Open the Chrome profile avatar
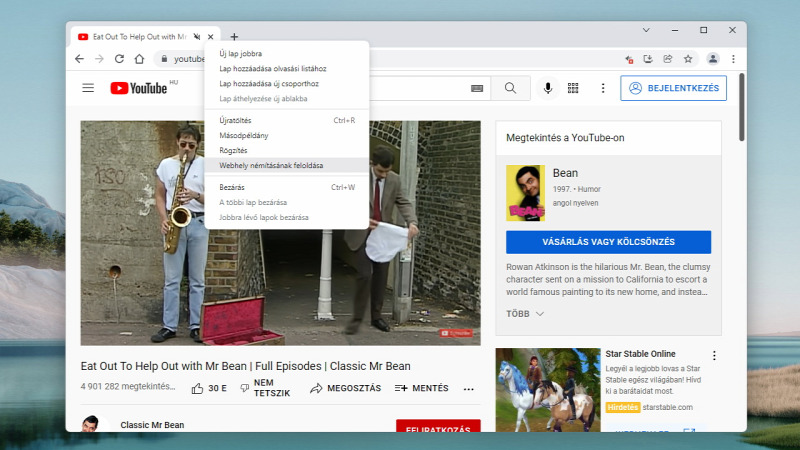800x450 pixels. (713, 59)
